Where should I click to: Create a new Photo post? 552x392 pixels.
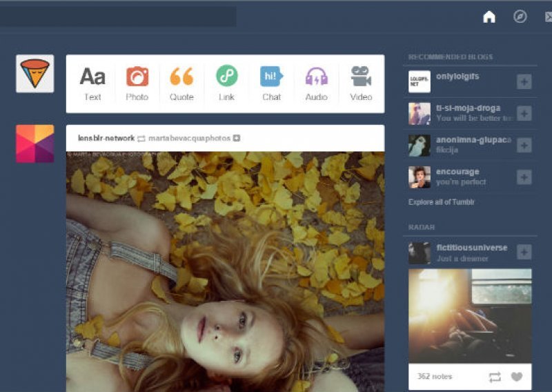point(137,84)
